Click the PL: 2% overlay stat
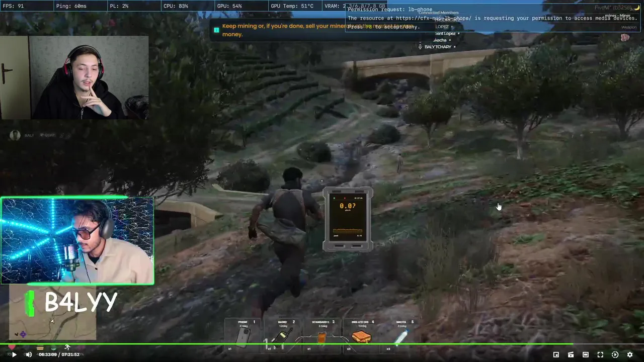644x362 pixels. [x=119, y=6]
